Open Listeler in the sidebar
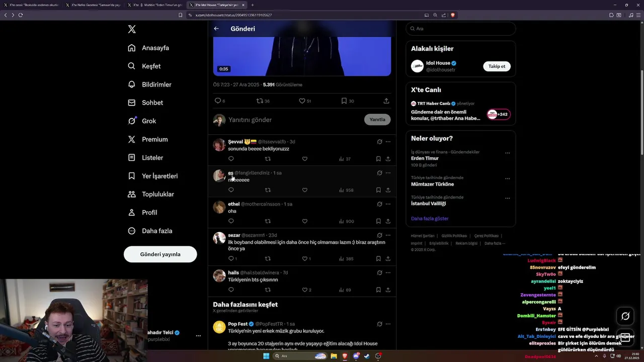The image size is (644, 362). [146, 157]
